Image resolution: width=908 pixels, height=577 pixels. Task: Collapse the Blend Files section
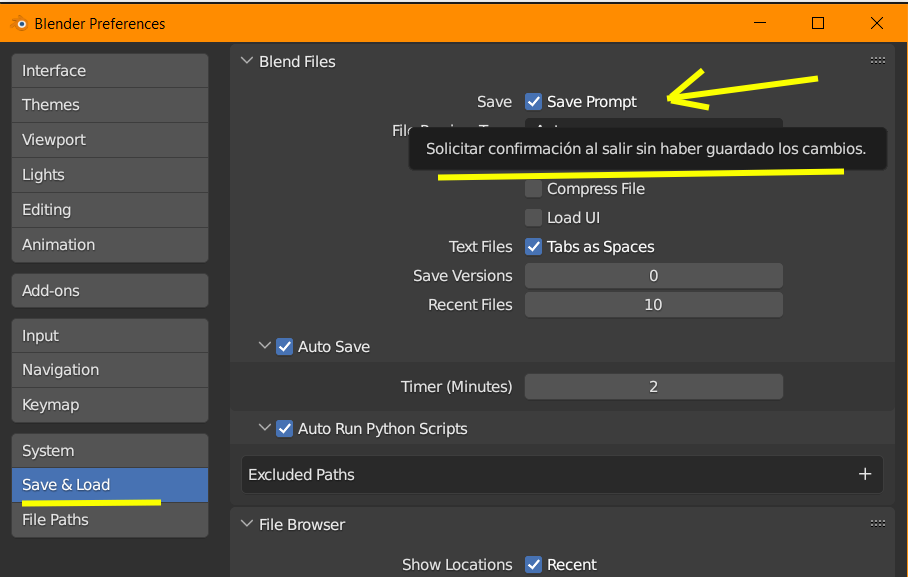tap(247, 61)
